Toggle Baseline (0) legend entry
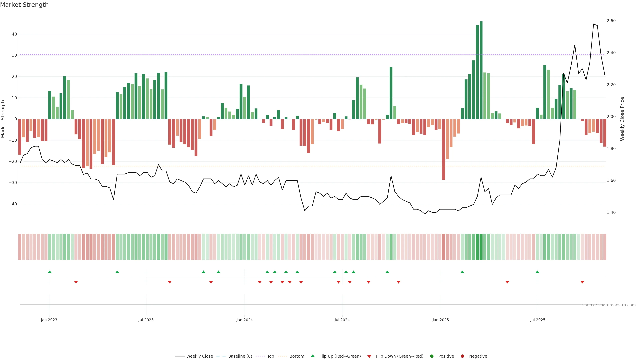The image size is (644, 362). click(x=240, y=356)
